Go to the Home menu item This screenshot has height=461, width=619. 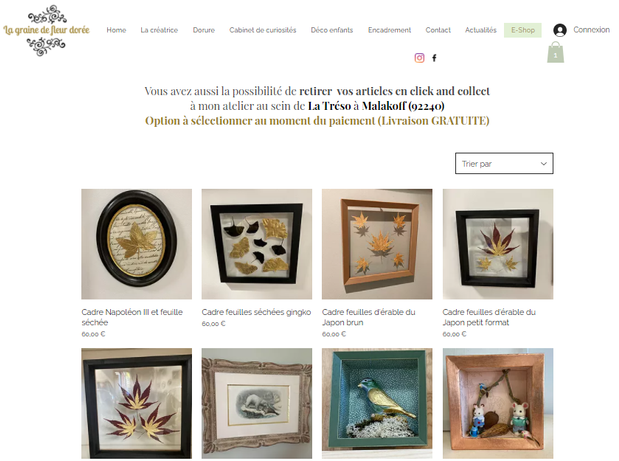(x=116, y=30)
